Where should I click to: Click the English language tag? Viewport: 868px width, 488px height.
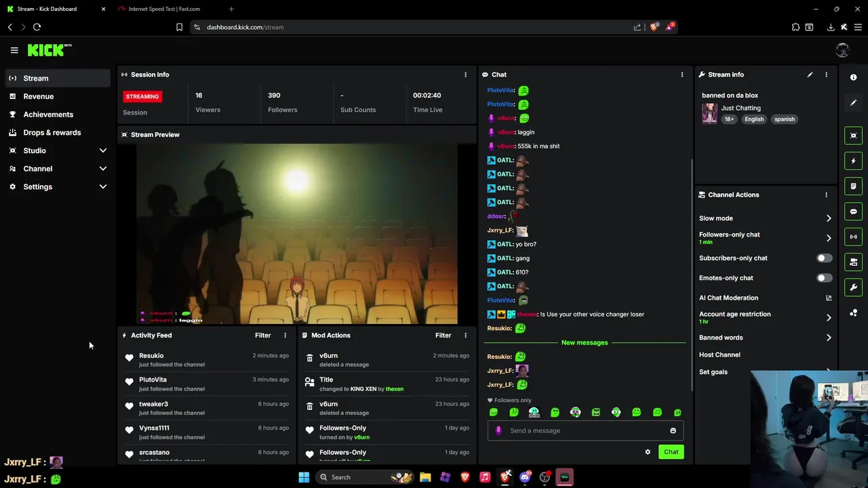pos(754,119)
